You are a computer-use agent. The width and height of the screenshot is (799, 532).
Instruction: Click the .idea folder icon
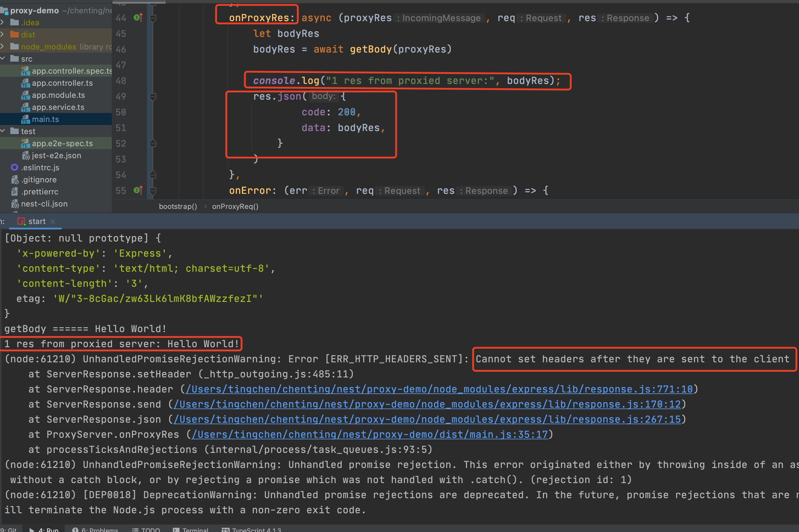pyautogui.click(x=14, y=22)
